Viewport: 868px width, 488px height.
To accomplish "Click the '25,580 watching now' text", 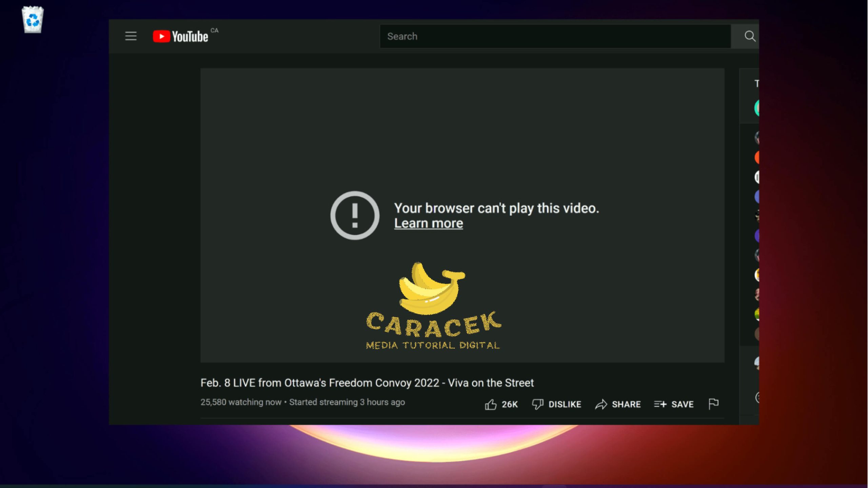I will pos(241,402).
